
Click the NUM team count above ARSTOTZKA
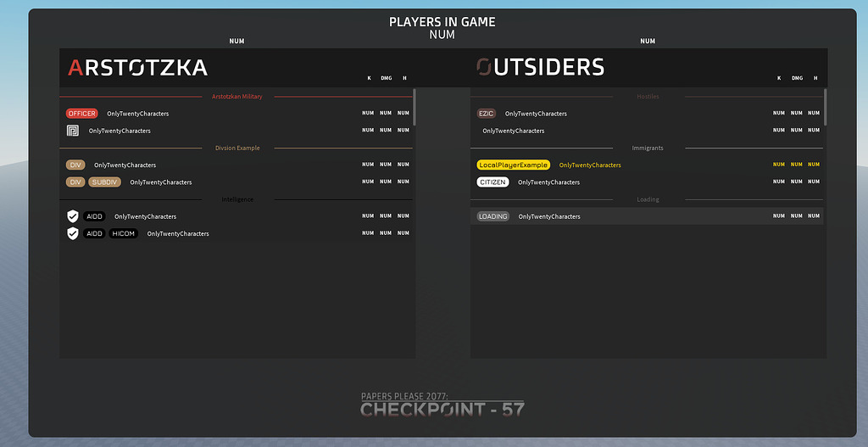(x=237, y=41)
